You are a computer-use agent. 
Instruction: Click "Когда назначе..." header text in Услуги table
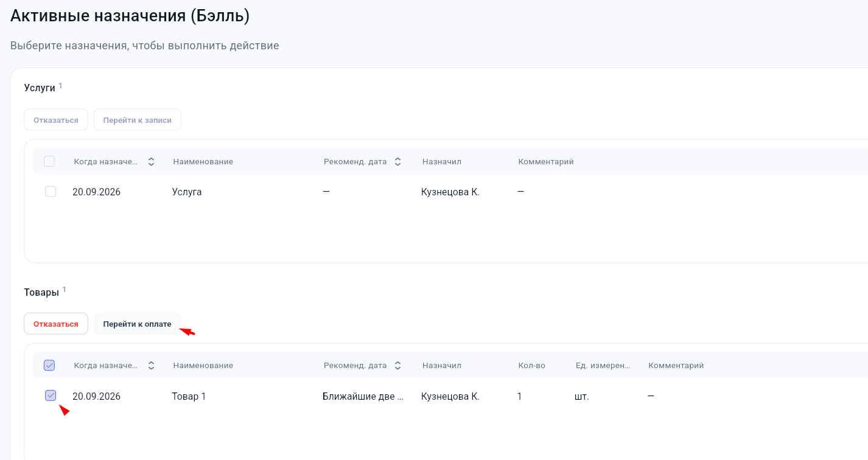pyautogui.click(x=106, y=162)
